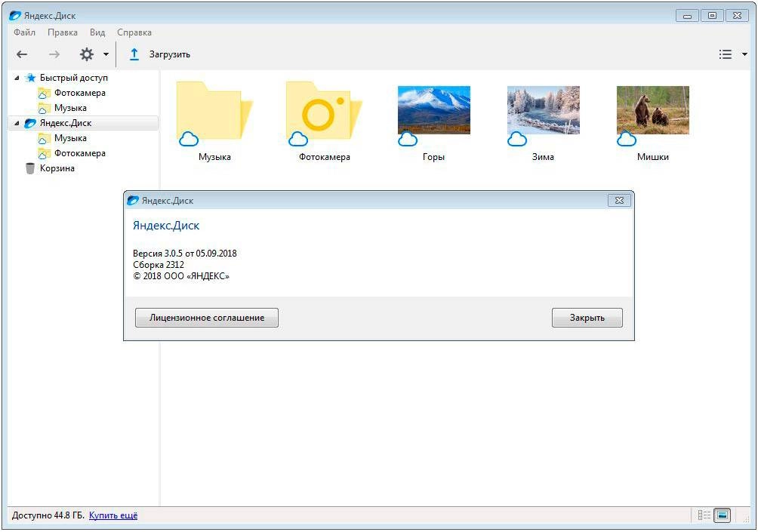The height and width of the screenshot is (532, 758).
Task: Open settings gear icon in toolbar
Action: 87,54
